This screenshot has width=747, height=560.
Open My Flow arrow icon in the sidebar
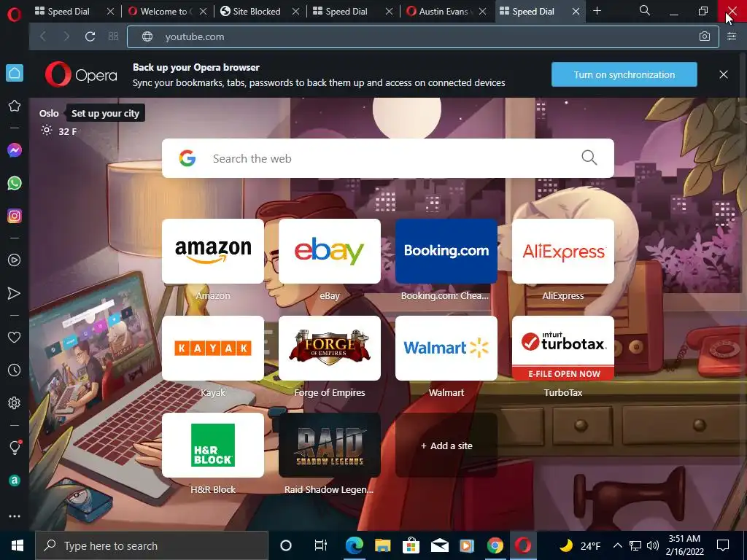(15, 293)
